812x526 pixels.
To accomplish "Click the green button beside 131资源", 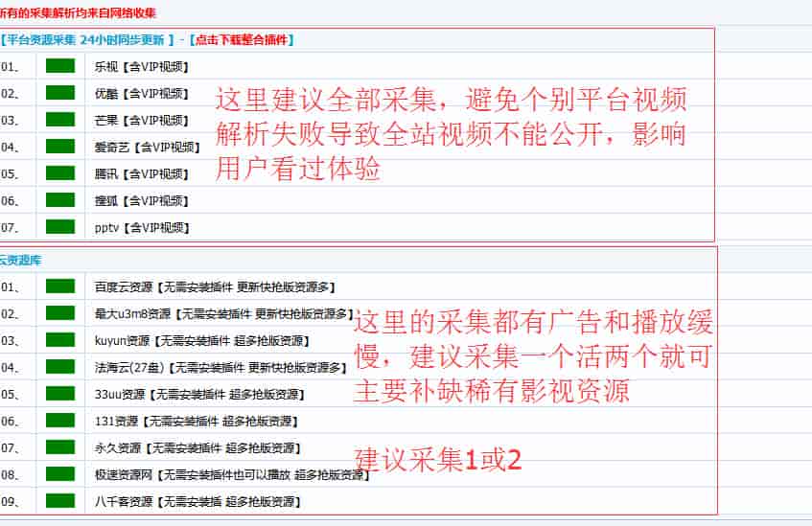I will (60, 421).
